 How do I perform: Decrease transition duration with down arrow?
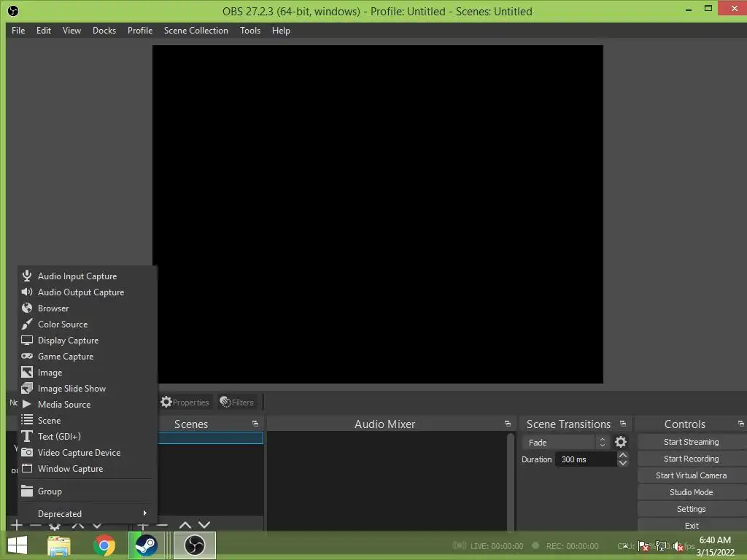pos(623,463)
